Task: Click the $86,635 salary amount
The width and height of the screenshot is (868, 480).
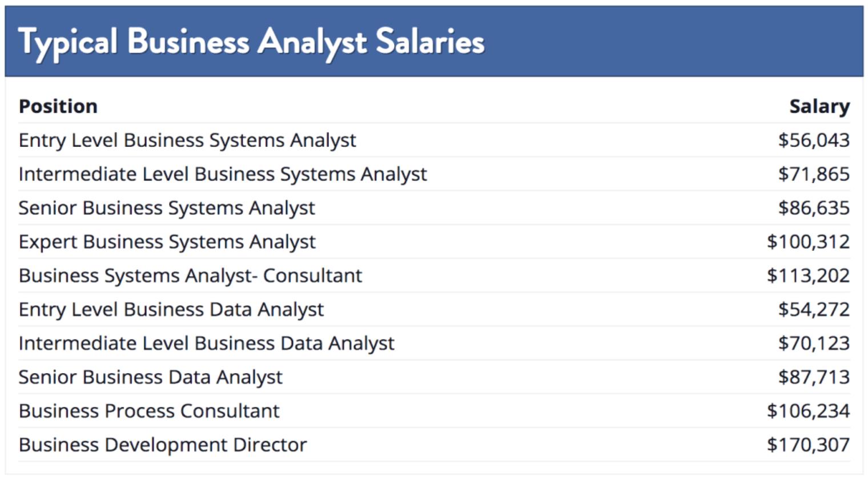Action: coord(813,208)
